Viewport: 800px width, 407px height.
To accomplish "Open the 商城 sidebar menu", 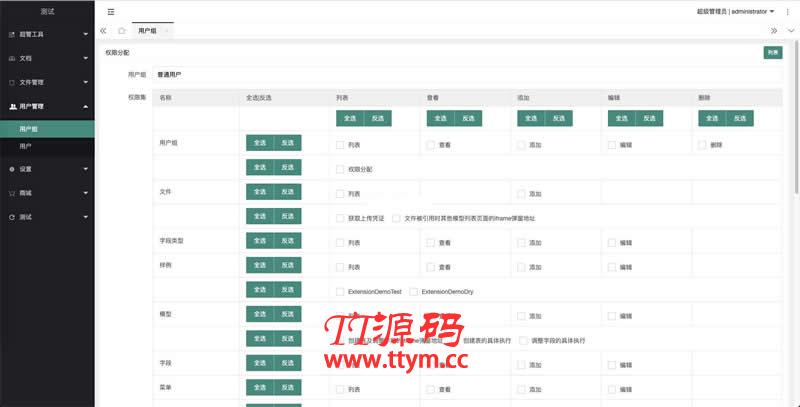I will pyautogui.click(x=47, y=193).
